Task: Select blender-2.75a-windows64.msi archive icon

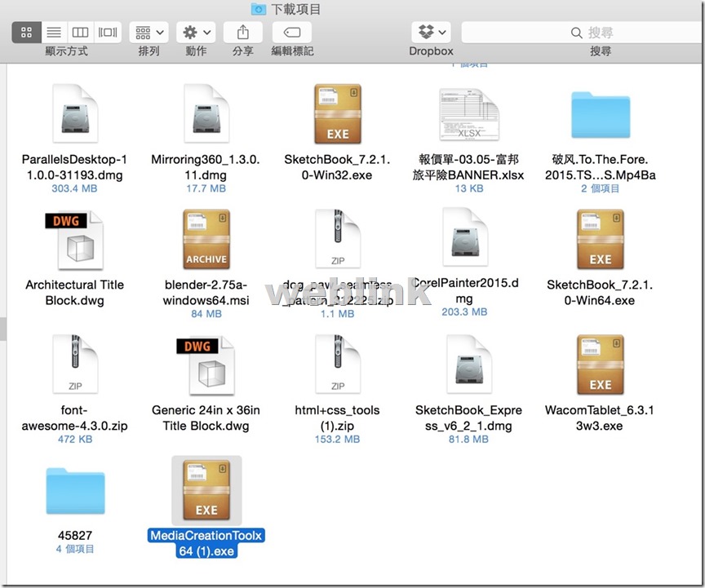Action: click(206, 239)
